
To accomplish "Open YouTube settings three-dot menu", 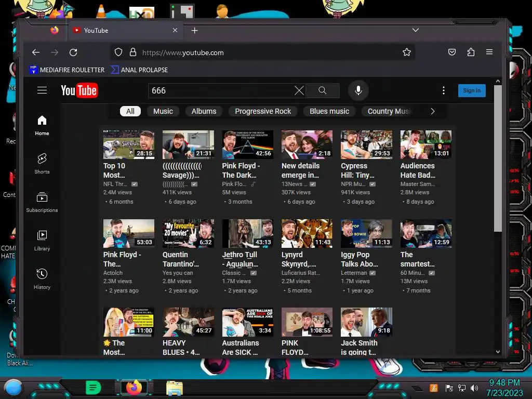I will tap(444, 90).
